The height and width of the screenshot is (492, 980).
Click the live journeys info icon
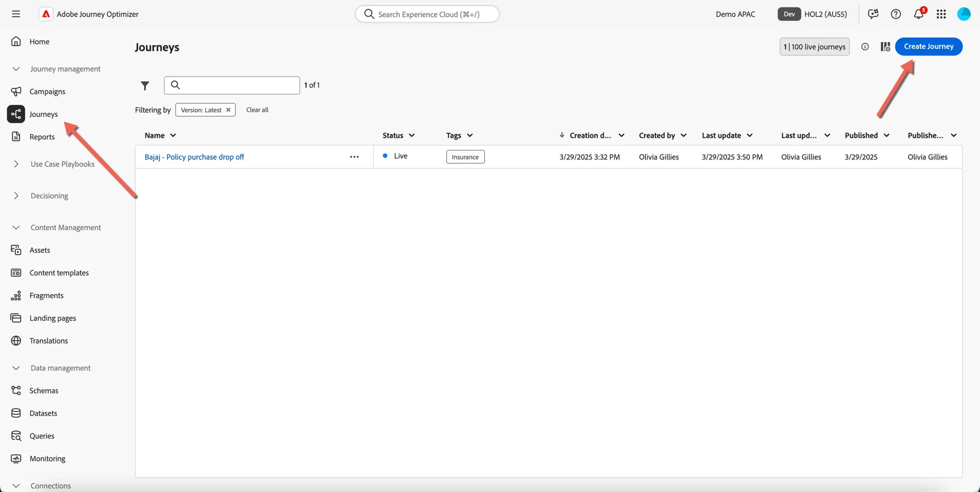coord(865,46)
